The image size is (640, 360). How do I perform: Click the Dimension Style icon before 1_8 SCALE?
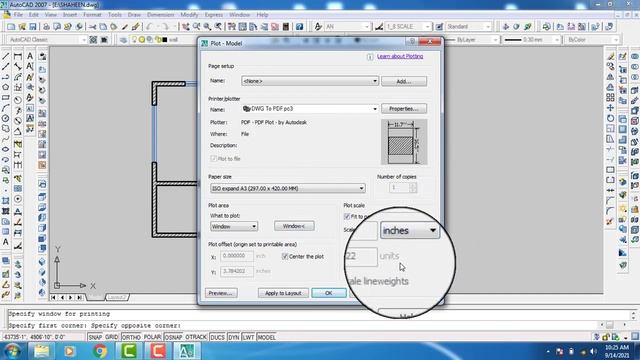pyautogui.click(x=379, y=27)
